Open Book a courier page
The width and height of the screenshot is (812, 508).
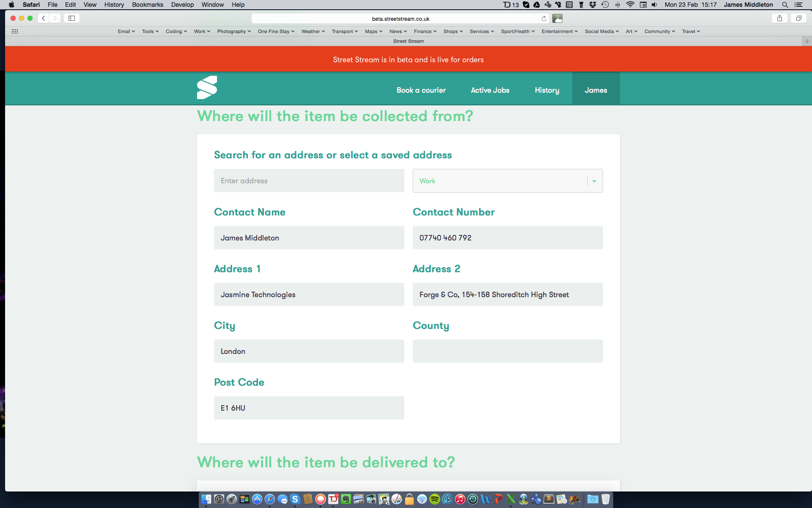pos(421,90)
